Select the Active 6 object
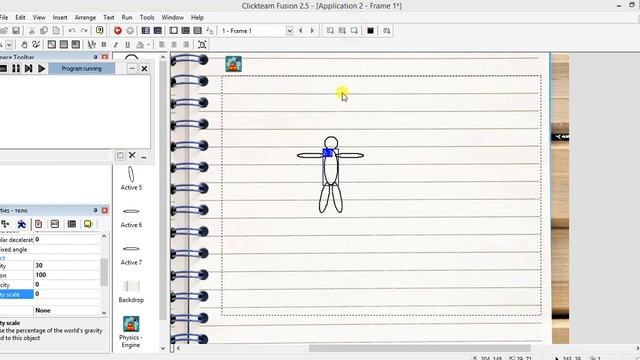This screenshot has width=640, height=360. [x=131, y=218]
